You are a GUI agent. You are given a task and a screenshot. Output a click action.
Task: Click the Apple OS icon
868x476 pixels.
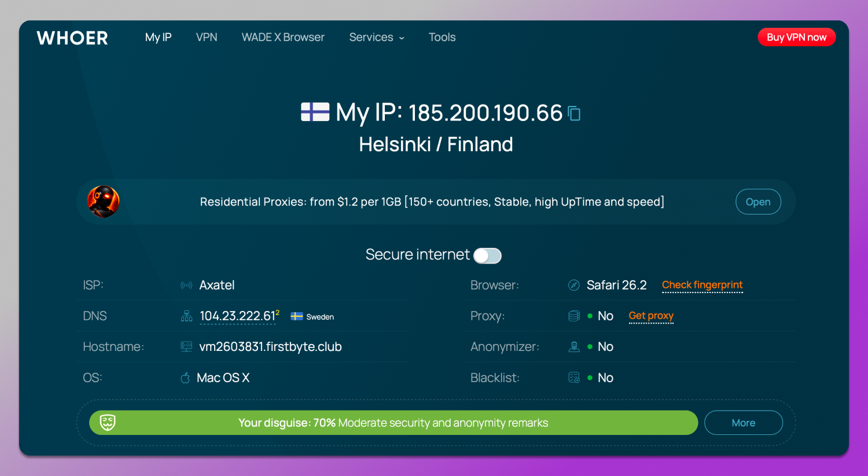pos(185,378)
